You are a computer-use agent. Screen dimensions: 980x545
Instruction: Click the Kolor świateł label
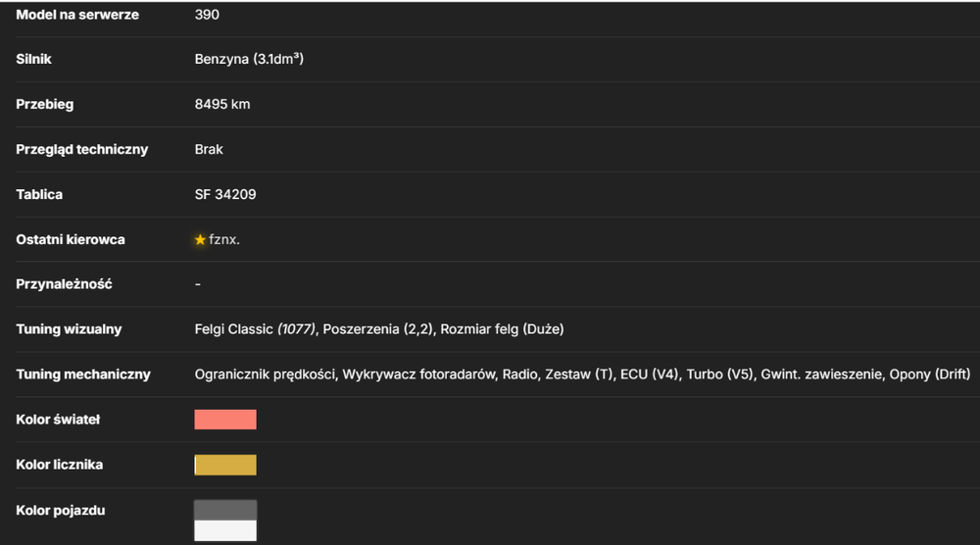coord(58,420)
